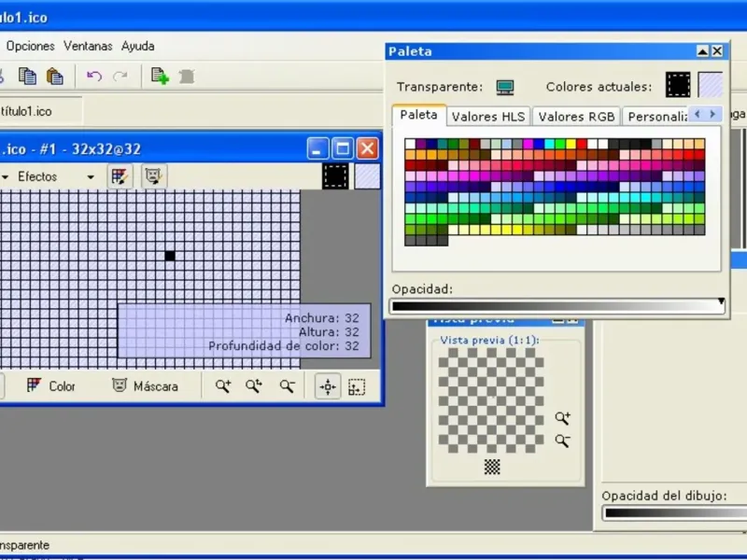Screen dimensions: 747x560
Task: Click the black foreground swatch in Colores actuales
Action: pos(678,85)
